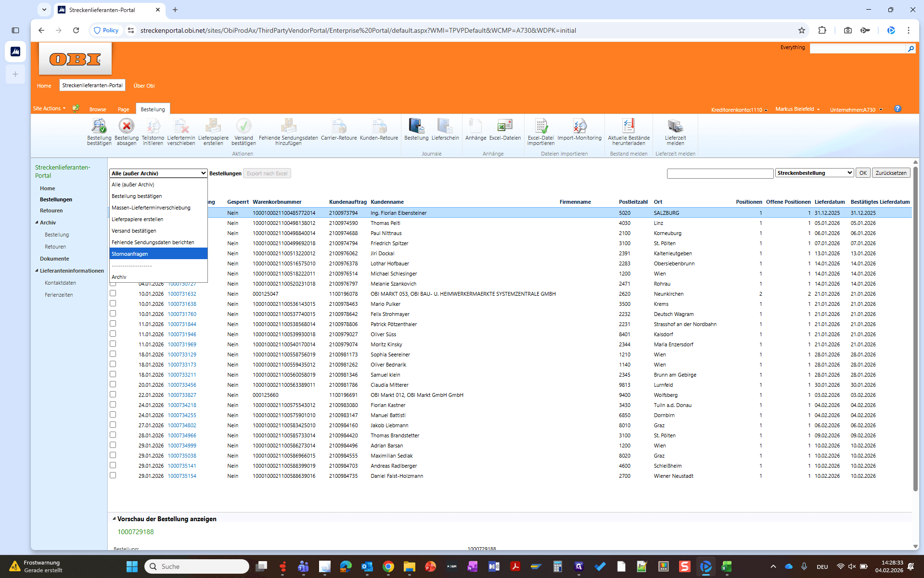The width and height of the screenshot is (924, 578).
Task: Open the browser extensions puzzle icon
Action: (822, 30)
